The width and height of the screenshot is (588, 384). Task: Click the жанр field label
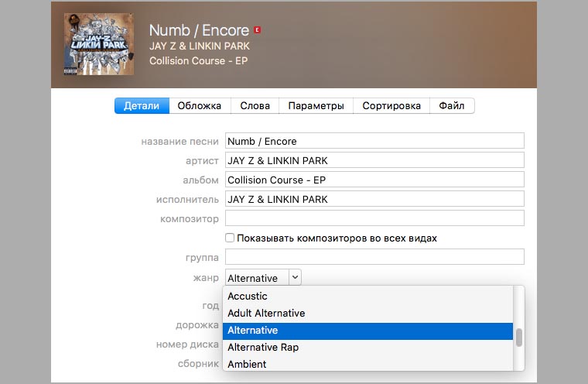[x=206, y=278]
